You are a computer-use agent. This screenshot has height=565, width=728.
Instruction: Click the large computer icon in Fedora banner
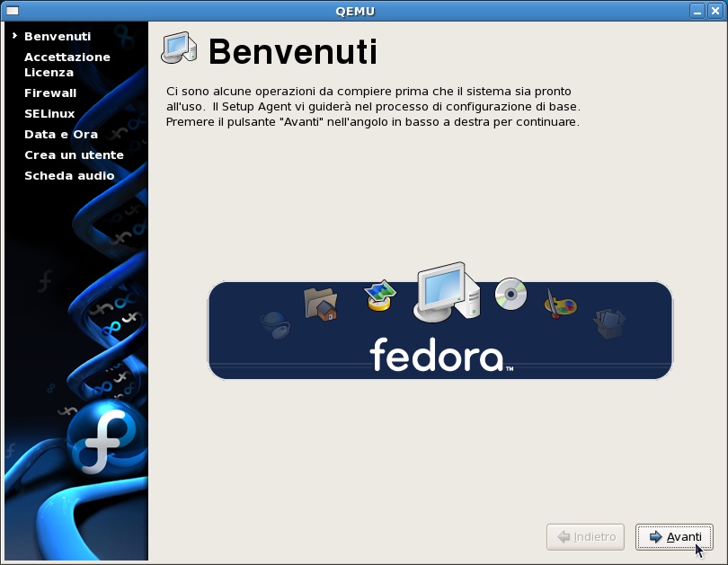pyautogui.click(x=447, y=292)
